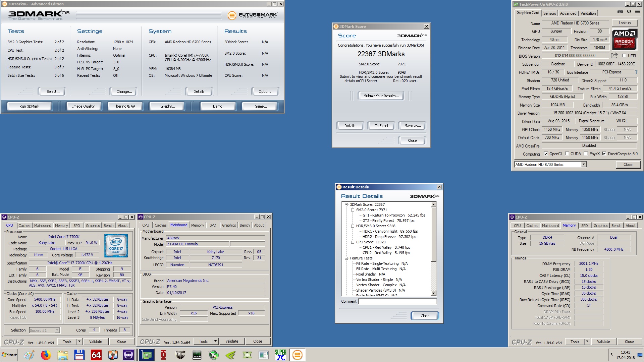Show hidden system tray icons arrow
644x362 pixels.
[611, 354]
